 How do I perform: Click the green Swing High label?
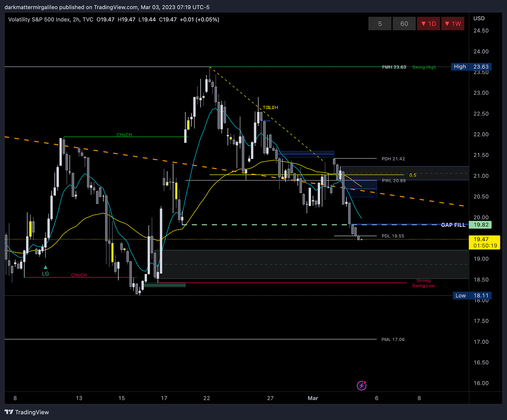tap(424, 67)
